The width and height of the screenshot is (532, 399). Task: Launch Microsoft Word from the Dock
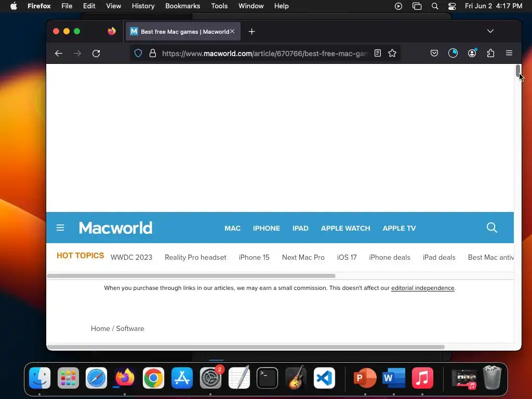tap(394, 378)
